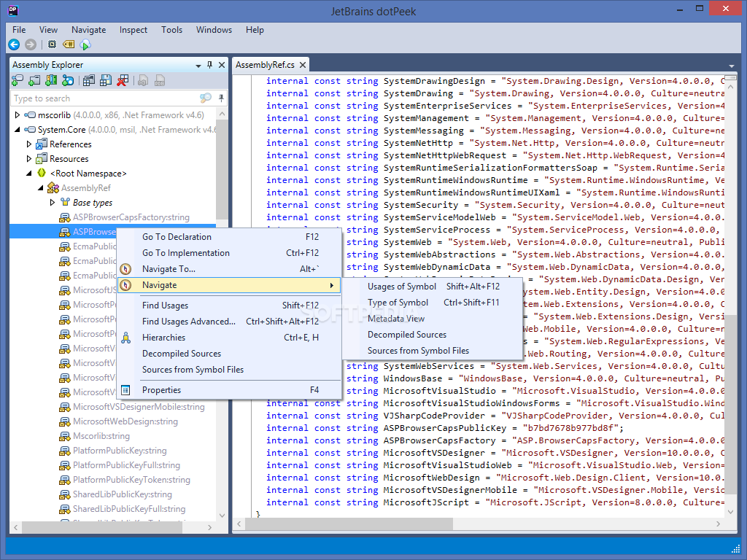Select SharedLibPublicKeyFull:string tree item
The image size is (747, 560).
coord(129,508)
